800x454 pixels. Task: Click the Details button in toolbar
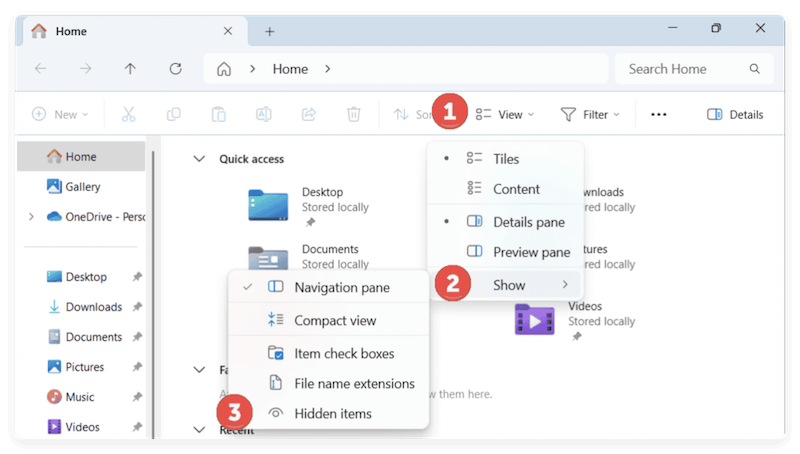point(735,114)
